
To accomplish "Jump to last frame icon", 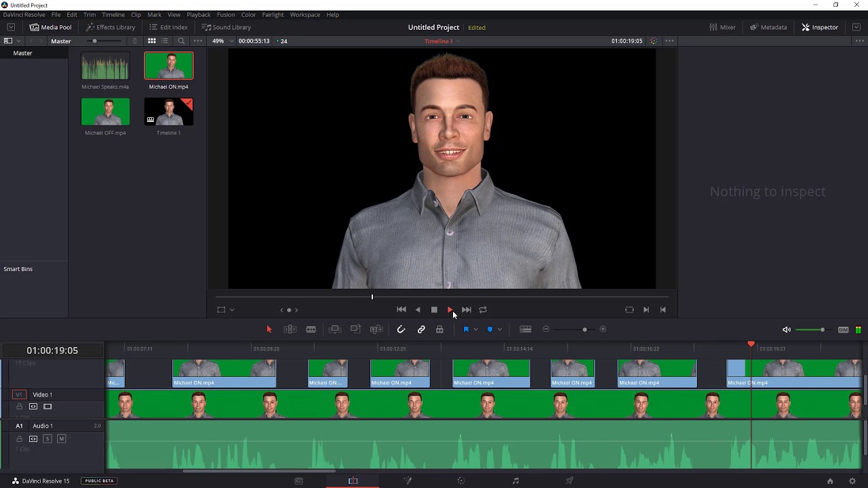I will (646, 310).
